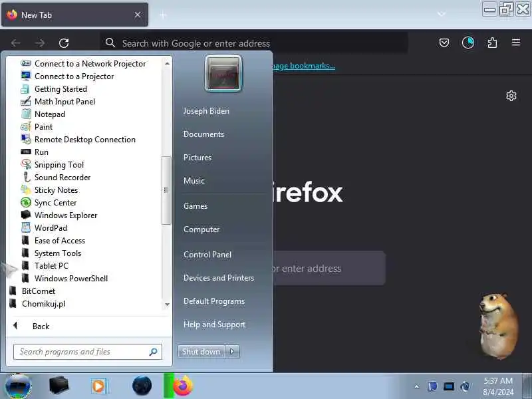Image resolution: width=532 pixels, height=399 pixels.
Task: Click the programs list scroll up arrow
Action: (x=167, y=63)
